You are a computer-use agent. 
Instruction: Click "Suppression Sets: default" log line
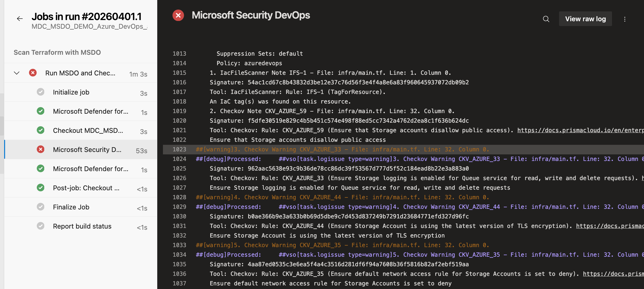point(260,54)
